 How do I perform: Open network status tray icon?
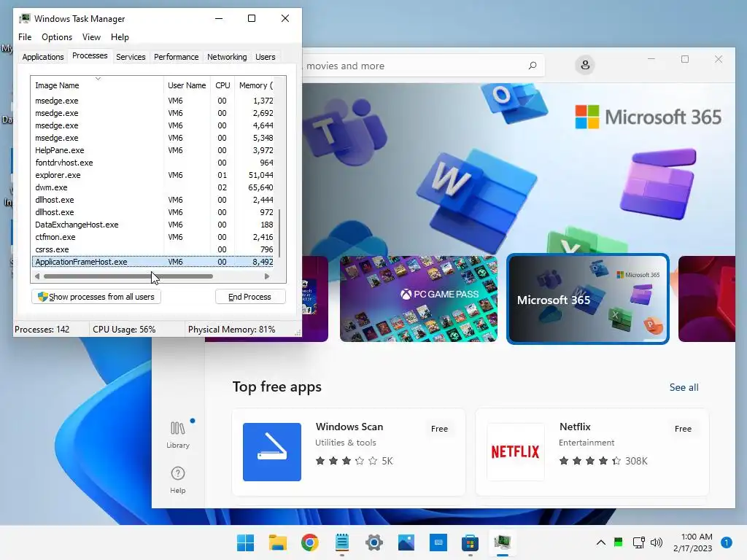click(x=638, y=542)
